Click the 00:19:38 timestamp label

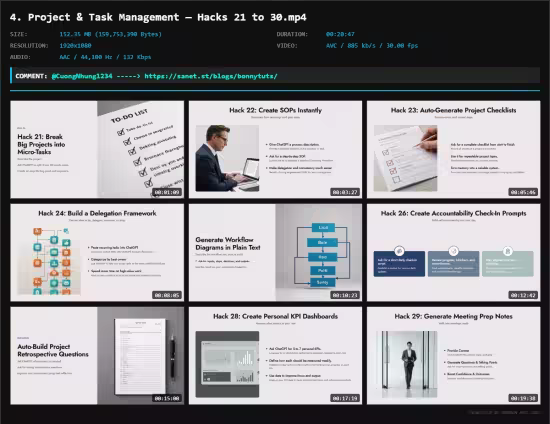(523, 398)
